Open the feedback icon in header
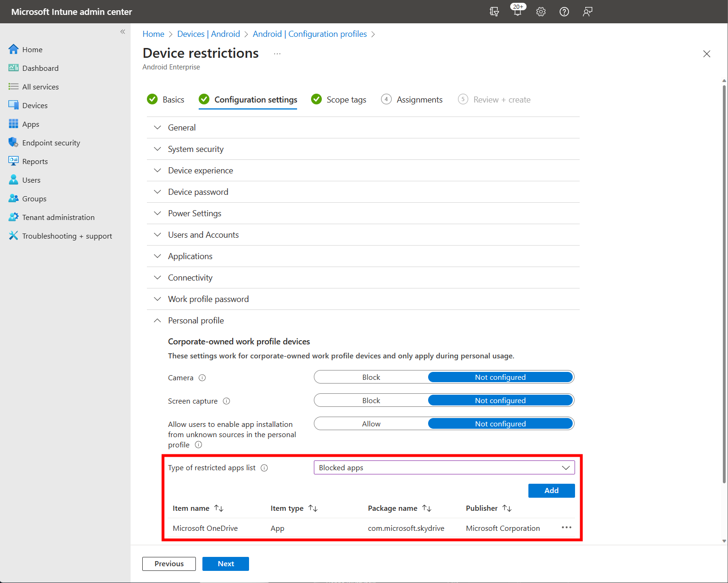 588,12
